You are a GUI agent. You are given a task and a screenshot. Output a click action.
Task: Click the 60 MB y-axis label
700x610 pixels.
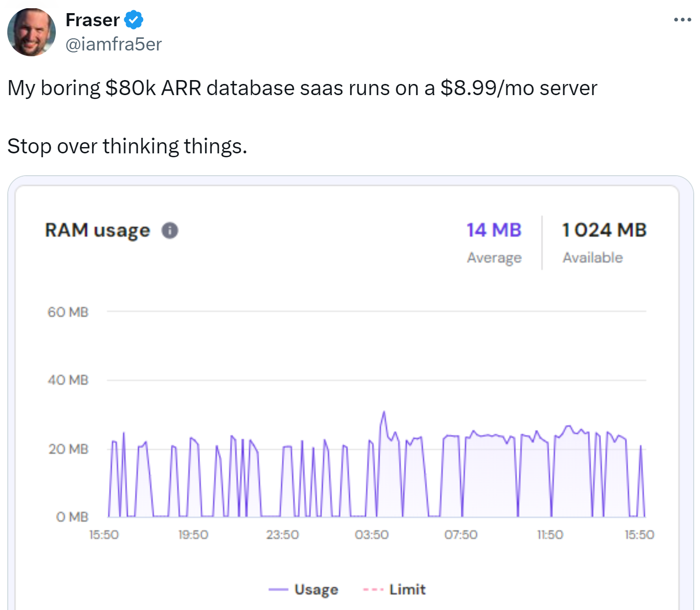[x=68, y=312]
